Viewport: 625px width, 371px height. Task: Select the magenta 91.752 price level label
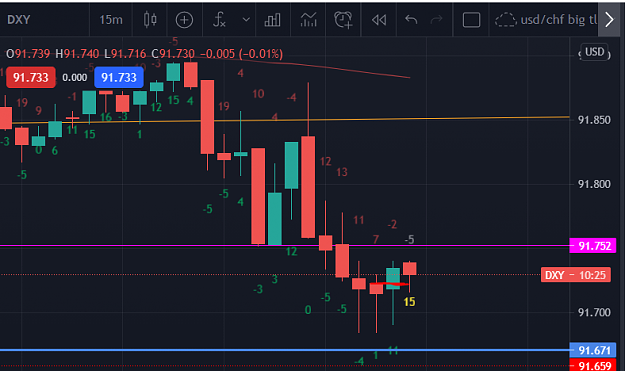pyautogui.click(x=593, y=246)
